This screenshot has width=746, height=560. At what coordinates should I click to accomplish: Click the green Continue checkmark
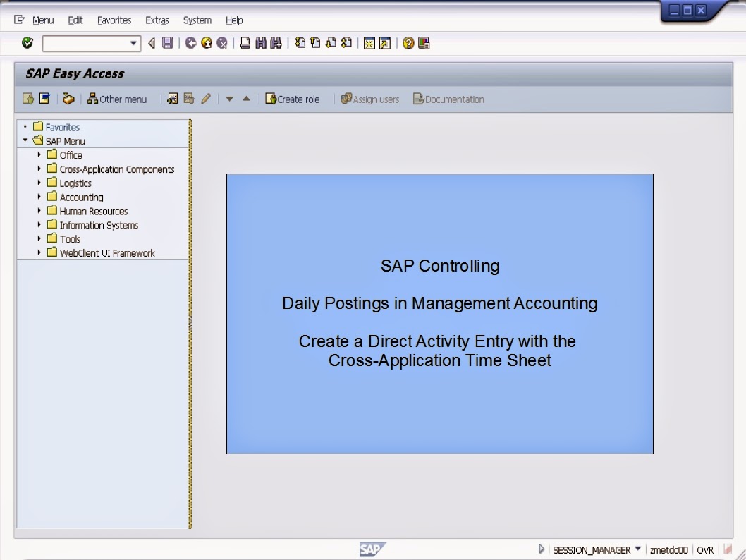[x=27, y=43]
